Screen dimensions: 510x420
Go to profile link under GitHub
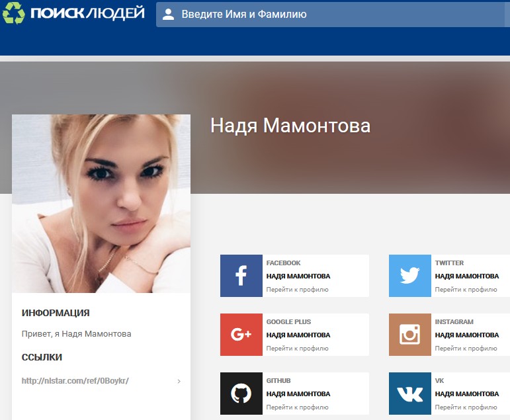297,407
